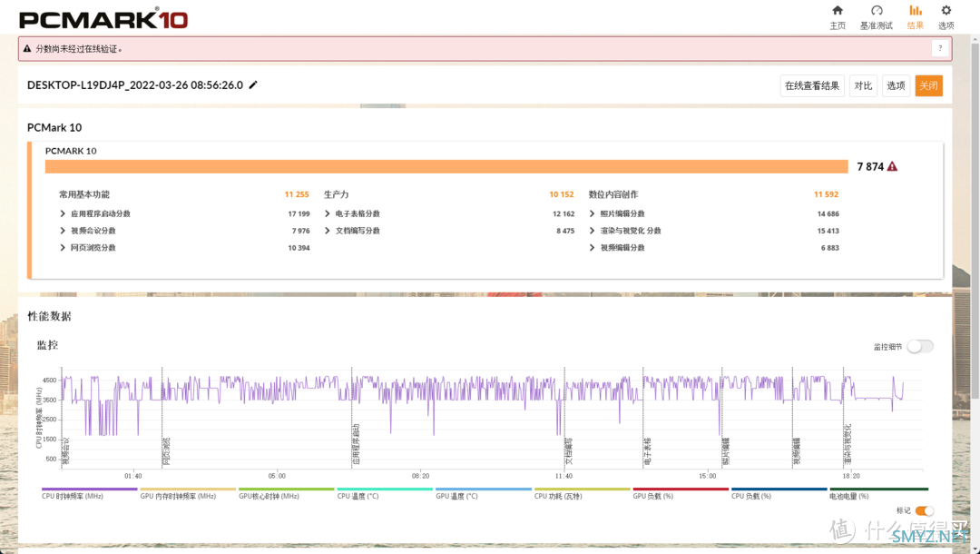Select the 结果 bar chart icon
Image resolution: width=980 pixels, height=554 pixels.
(x=915, y=11)
